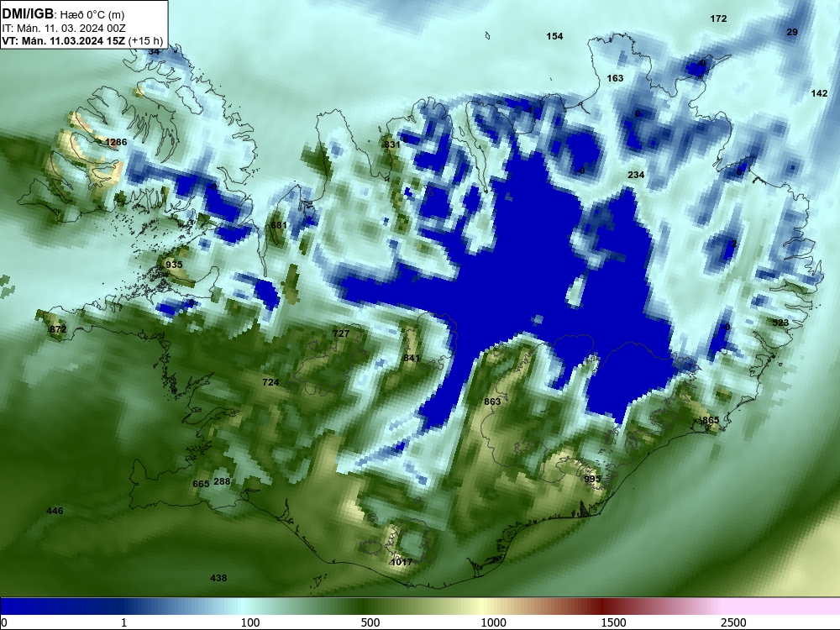
Task: Click the 863 height label
Action: pyautogui.click(x=492, y=402)
